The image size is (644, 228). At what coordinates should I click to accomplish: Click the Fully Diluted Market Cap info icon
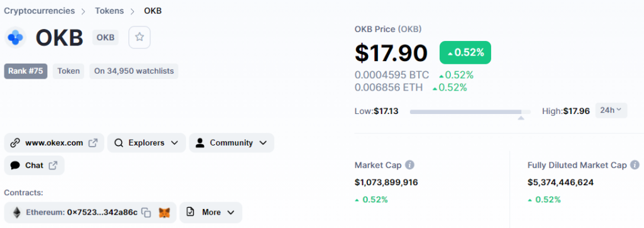coord(635,165)
